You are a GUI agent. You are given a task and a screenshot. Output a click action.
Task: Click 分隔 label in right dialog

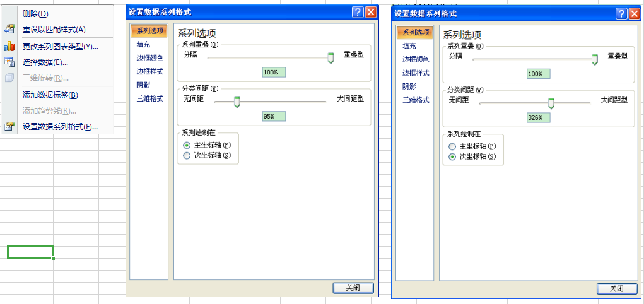455,56
